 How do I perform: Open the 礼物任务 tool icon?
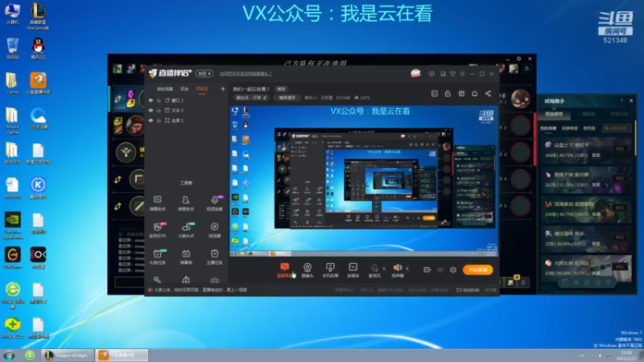pyautogui.click(x=157, y=257)
